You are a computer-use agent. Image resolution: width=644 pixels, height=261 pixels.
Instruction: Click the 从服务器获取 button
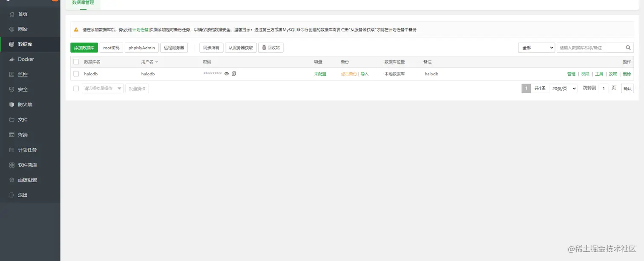(x=241, y=48)
